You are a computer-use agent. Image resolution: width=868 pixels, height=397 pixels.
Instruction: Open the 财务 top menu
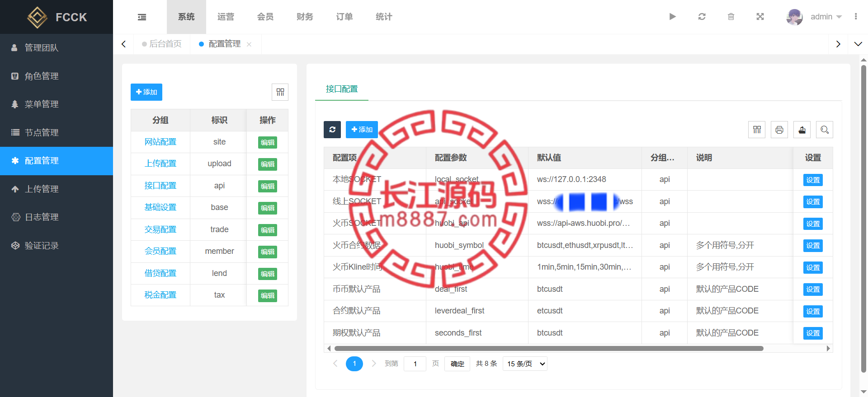(305, 17)
